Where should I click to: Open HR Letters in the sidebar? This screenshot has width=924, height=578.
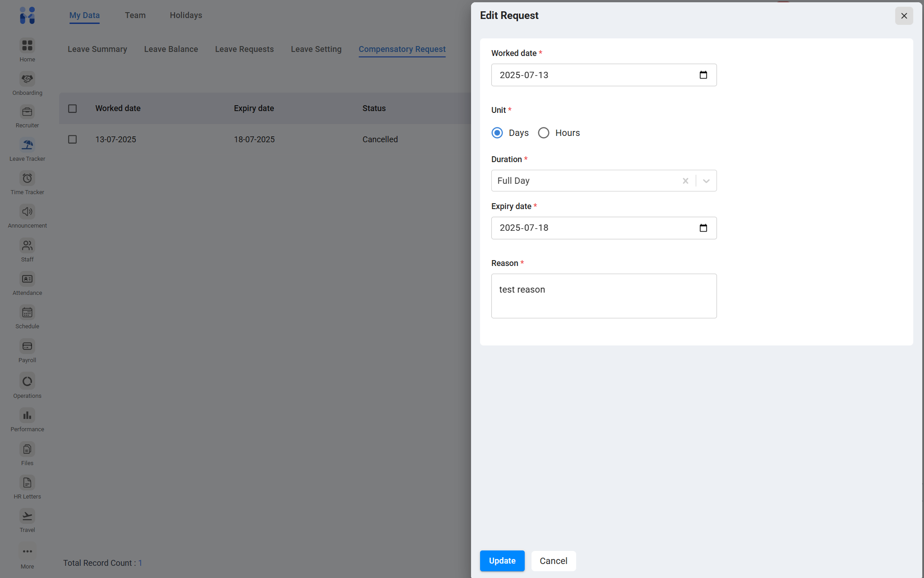pos(27,483)
